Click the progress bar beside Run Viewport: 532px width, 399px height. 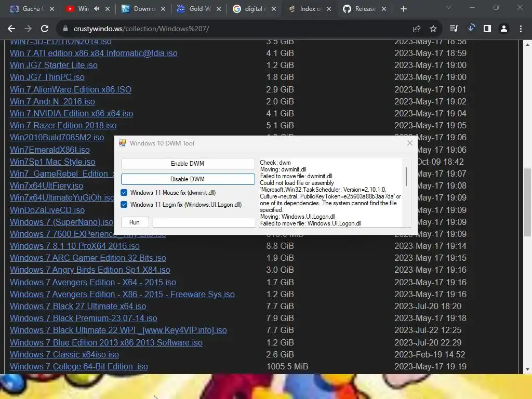point(204,222)
